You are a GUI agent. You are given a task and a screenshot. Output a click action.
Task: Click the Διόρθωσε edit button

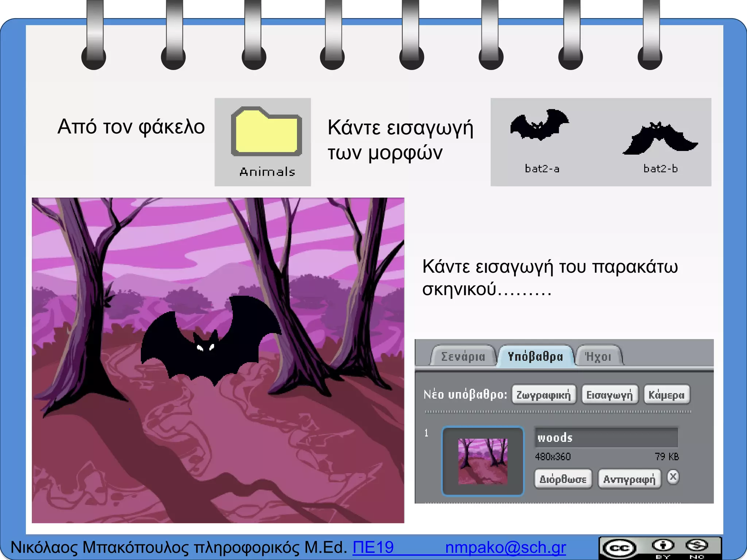[x=563, y=479]
